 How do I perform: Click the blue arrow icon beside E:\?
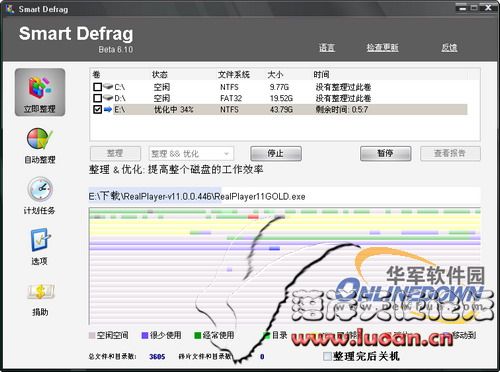(108, 109)
